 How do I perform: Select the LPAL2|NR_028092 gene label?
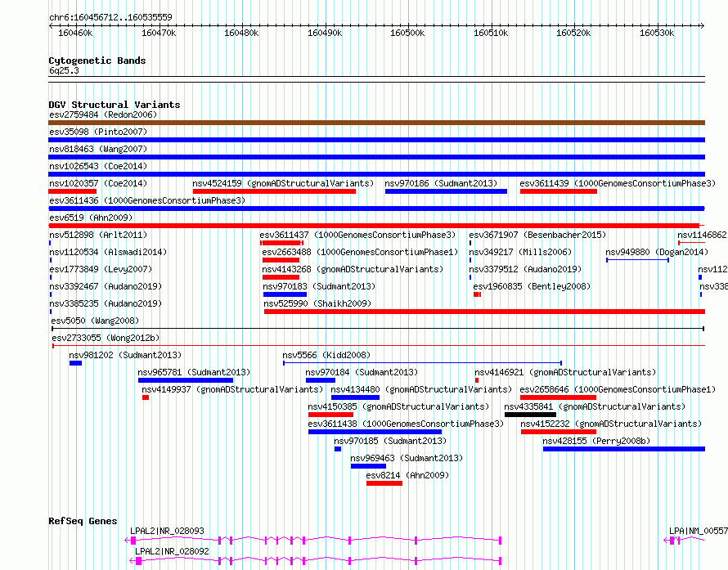coord(173,551)
